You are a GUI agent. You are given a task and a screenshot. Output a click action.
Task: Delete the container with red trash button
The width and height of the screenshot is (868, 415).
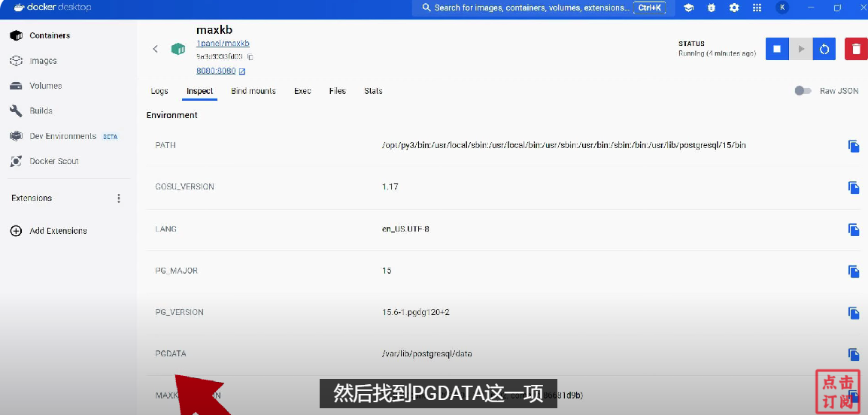[857, 49]
